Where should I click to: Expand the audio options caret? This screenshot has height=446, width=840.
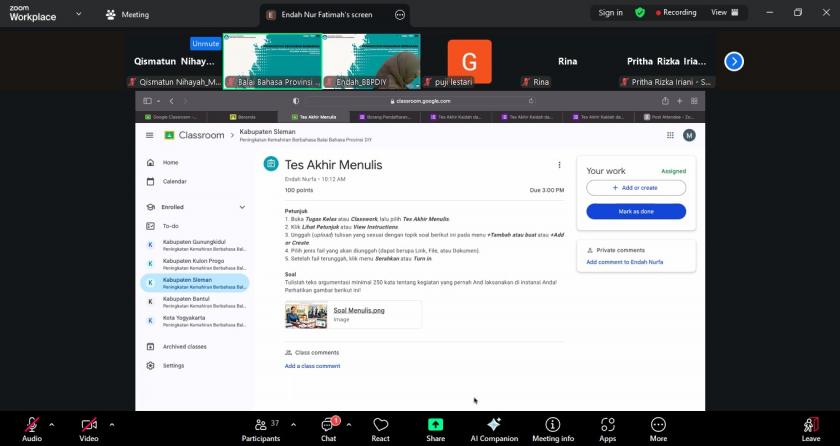point(52,424)
